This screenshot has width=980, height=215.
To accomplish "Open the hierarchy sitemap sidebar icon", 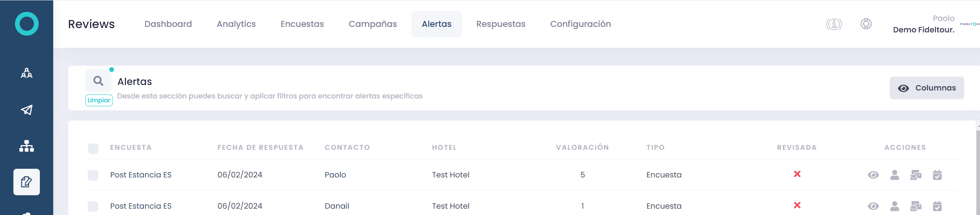I will (x=26, y=146).
